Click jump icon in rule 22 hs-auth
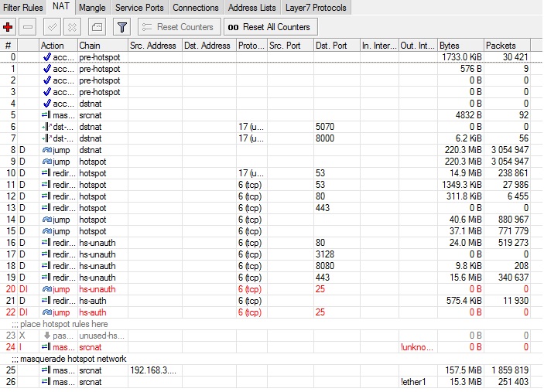This screenshot has height=392, width=544. (x=47, y=312)
